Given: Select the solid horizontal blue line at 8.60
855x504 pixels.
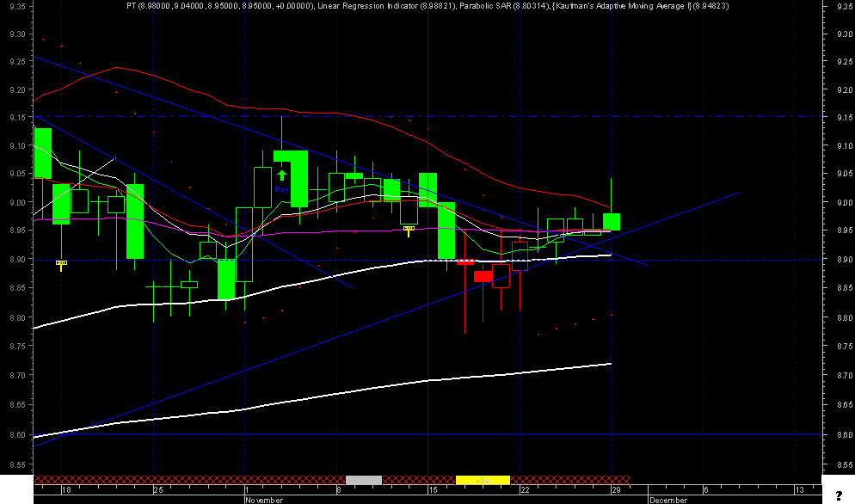Looking at the screenshot, I should 427,434.
